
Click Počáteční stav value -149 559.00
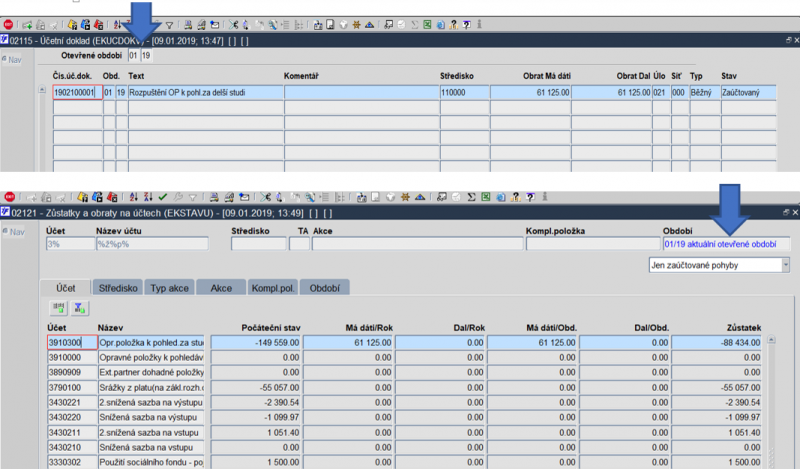[x=256, y=342]
